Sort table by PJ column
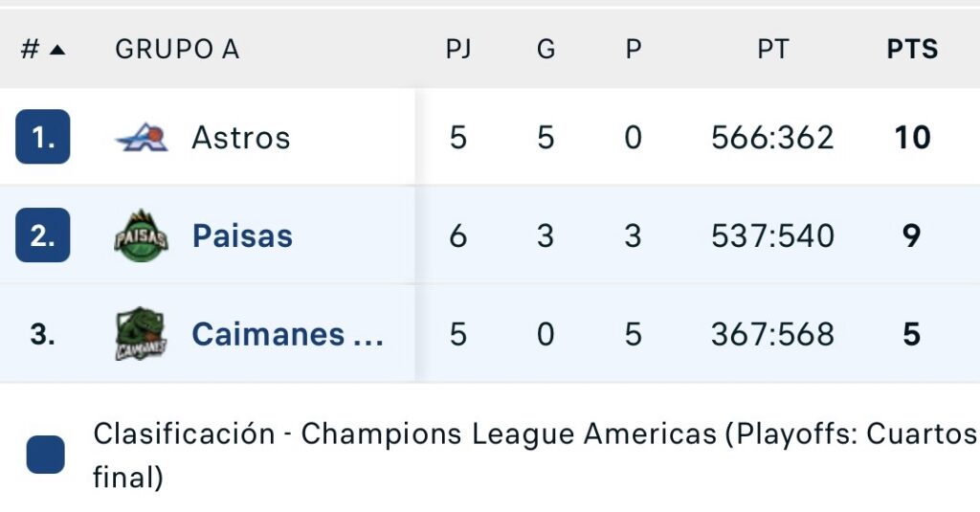The width and height of the screenshot is (980, 512). [x=458, y=50]
